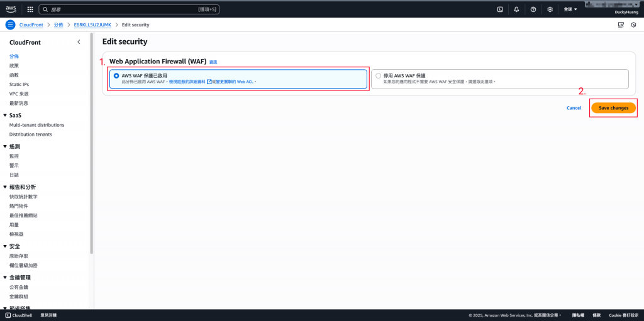The width and height of the screenshot is (644, 321).
Task: Open 用量 report
Action: tap(14, 225)
